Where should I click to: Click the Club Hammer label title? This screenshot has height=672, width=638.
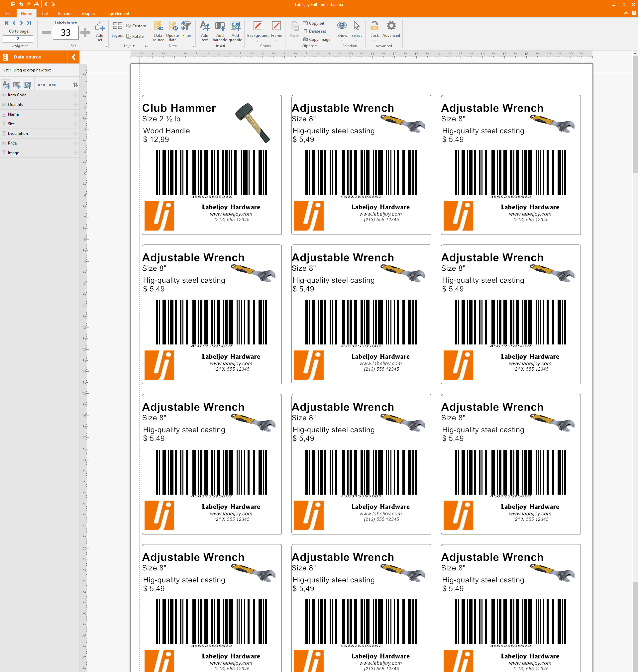click(x=179, y=108)
